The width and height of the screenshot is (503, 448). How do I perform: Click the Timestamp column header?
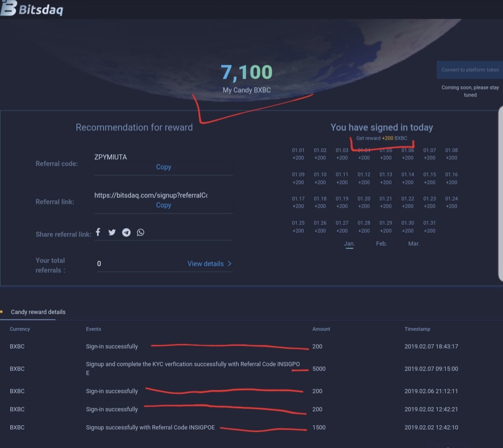417,329
